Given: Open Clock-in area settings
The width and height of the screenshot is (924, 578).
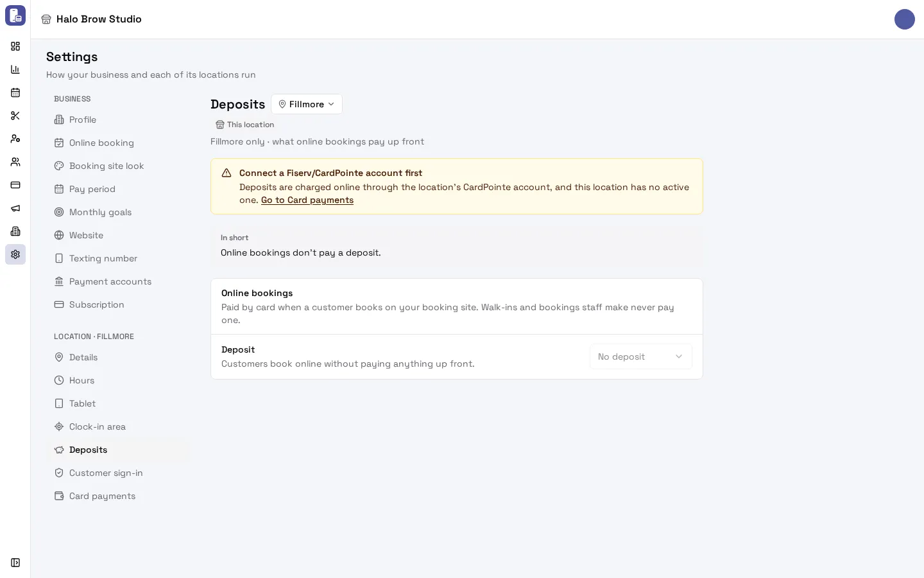Looking at the screenshot, I should (x=118, y=426).
